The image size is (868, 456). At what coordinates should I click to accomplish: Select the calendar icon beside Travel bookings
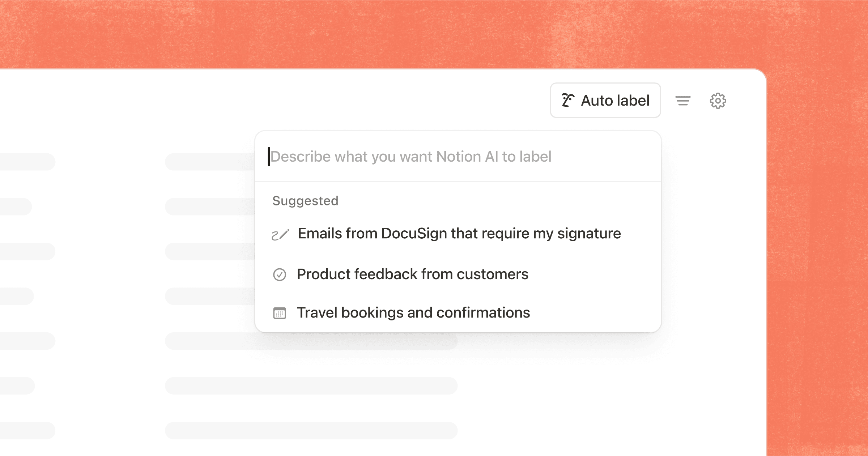tap(280, 312)
